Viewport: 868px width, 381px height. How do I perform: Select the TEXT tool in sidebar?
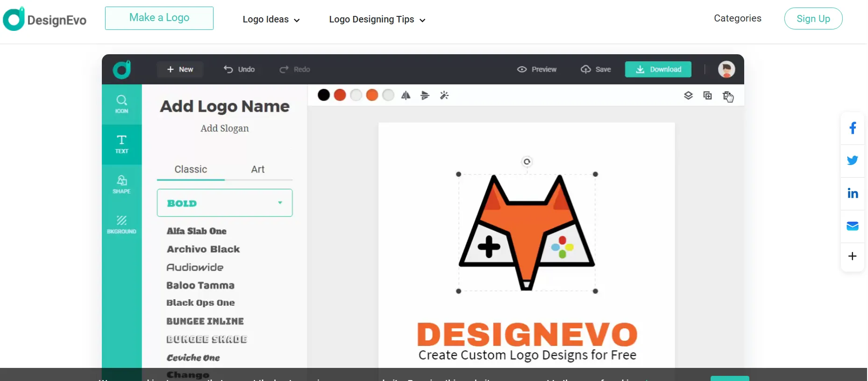121,144
